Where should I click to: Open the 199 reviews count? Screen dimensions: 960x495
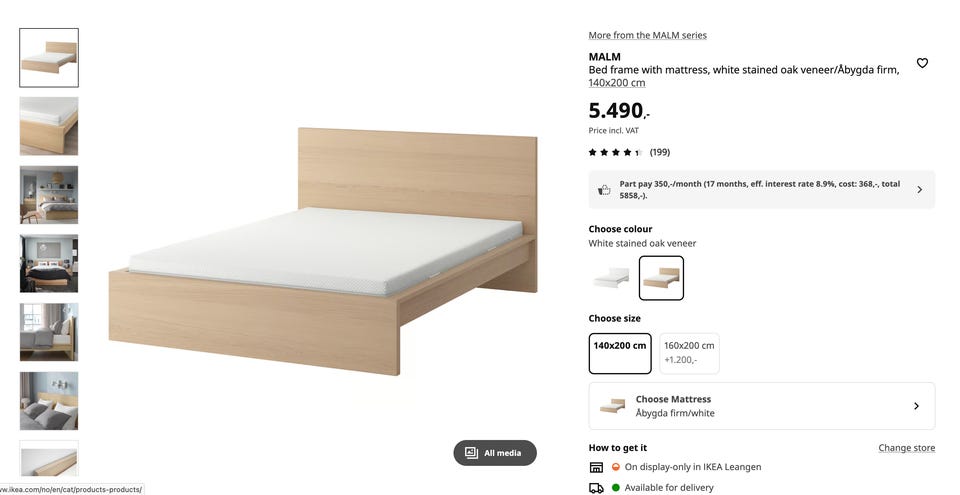coord(659,153)
